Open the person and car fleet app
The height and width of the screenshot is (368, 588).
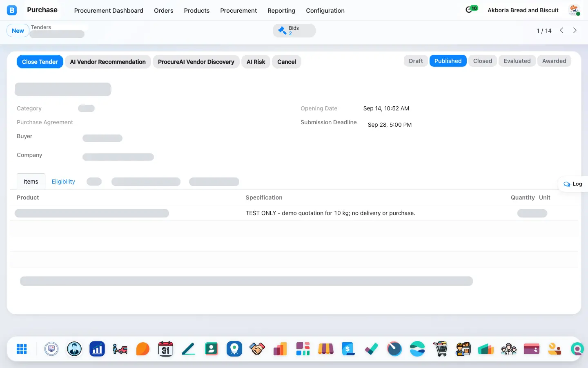click(120, 349)
